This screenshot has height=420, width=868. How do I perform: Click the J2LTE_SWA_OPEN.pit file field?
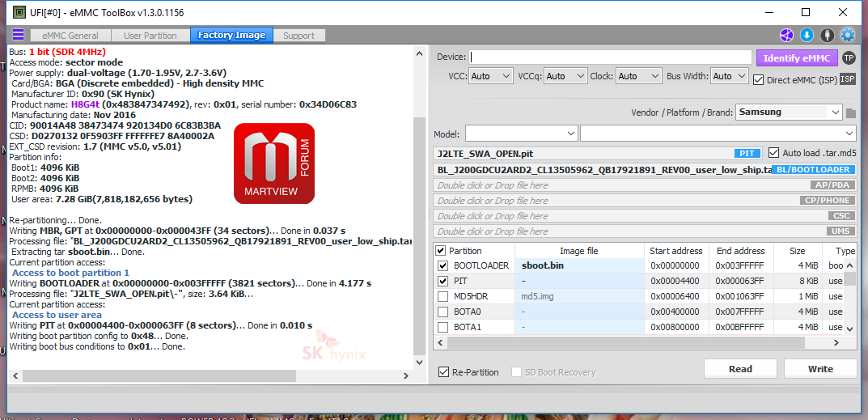tap(598, 154)
